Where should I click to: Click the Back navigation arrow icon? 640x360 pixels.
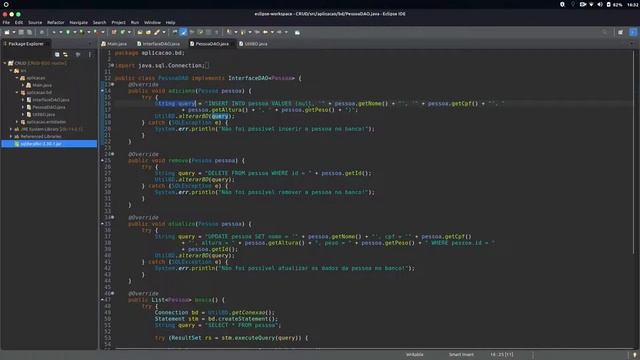pos(266,32)
